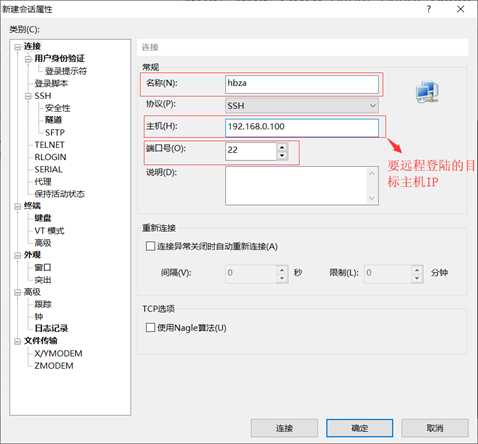Click the network computers session icon

click(427, 91)
